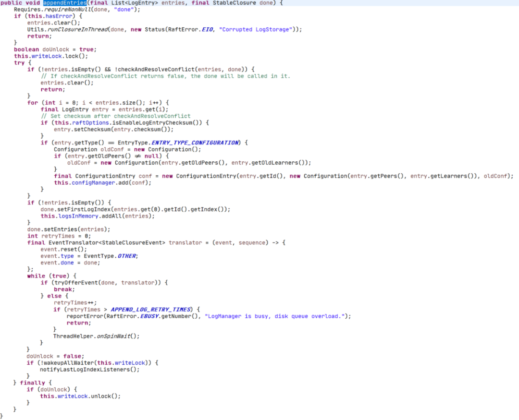Click the break statement
The width and height of the screenshot is (519, 420).
64,289
